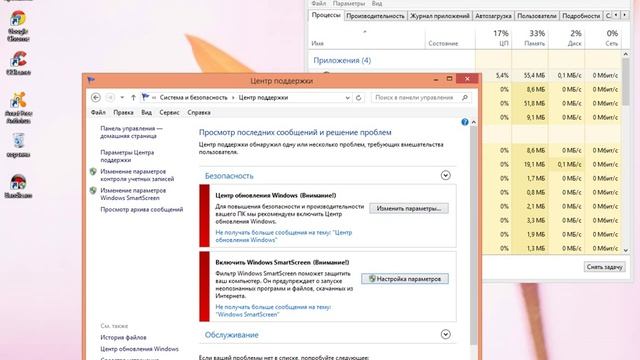
Task: Click the magnifier icon in the control panel search
Action: 464,98
